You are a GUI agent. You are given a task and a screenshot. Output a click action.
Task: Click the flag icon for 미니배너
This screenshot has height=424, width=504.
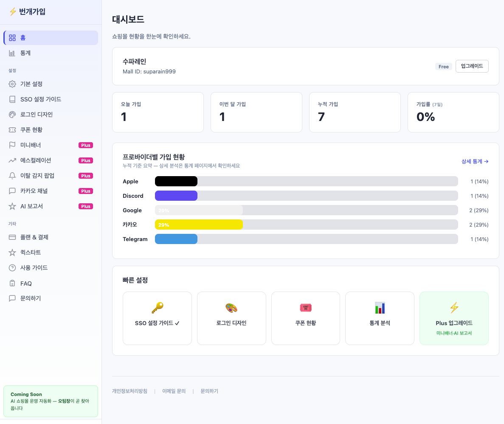pyautogui.click(x=12, y=145)
